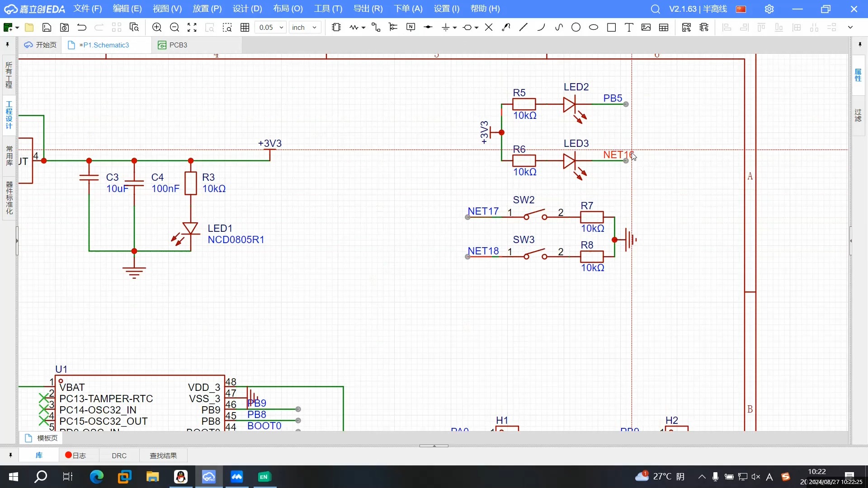Open the 查找结果 search results tab
Screen dimensions: 868x488
(163, 455)
